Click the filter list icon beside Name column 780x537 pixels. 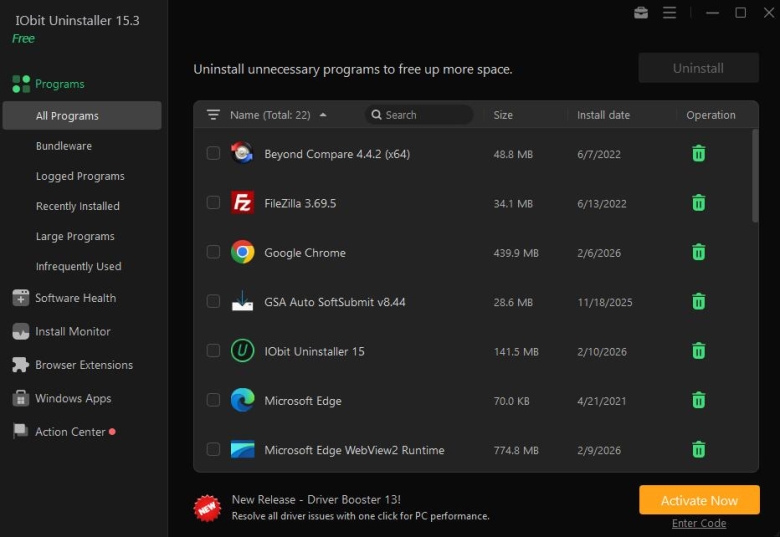(213, 115)
